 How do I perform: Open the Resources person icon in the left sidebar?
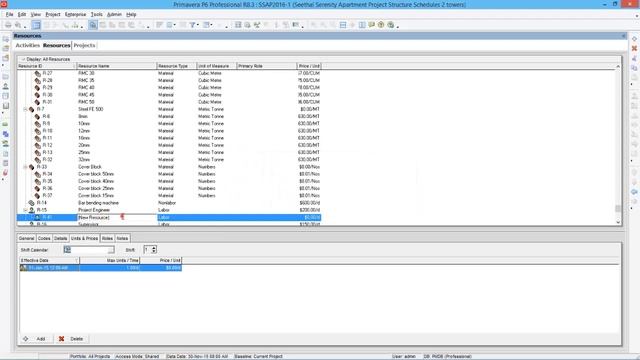pos(6,86)
